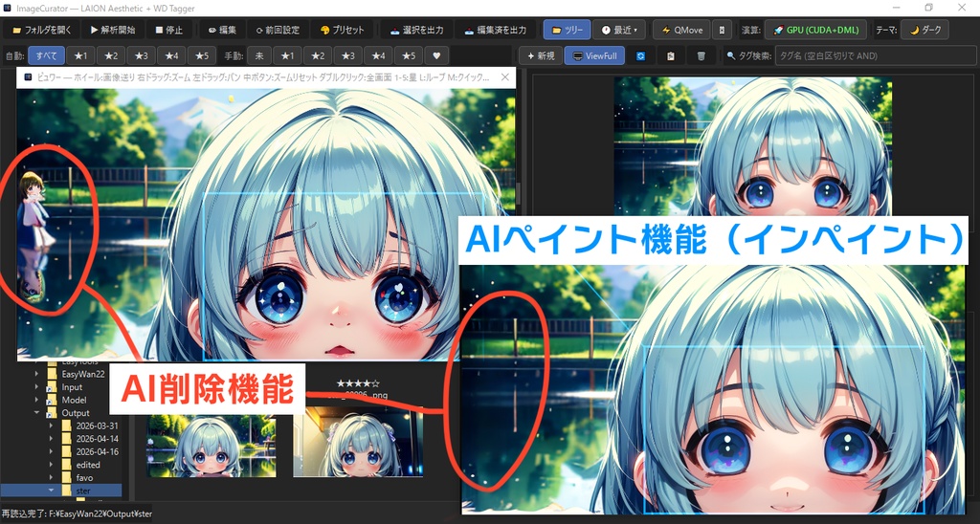Create new item with ＋新規

coord(541,55)
